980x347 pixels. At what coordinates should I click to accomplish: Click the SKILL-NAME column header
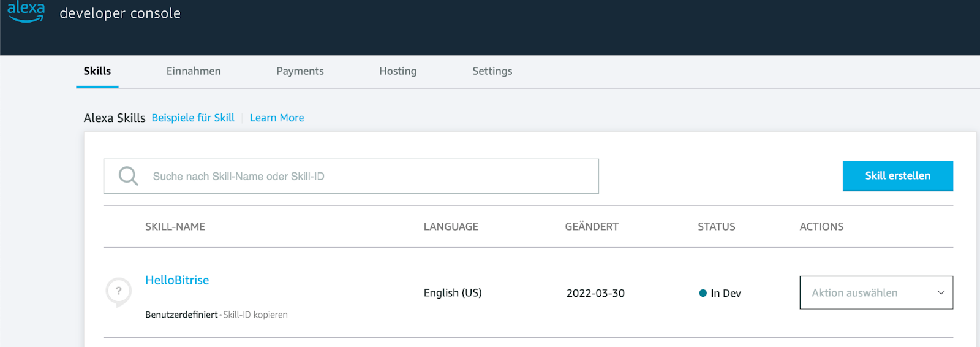pyautogui.click(x=175, y=227)
